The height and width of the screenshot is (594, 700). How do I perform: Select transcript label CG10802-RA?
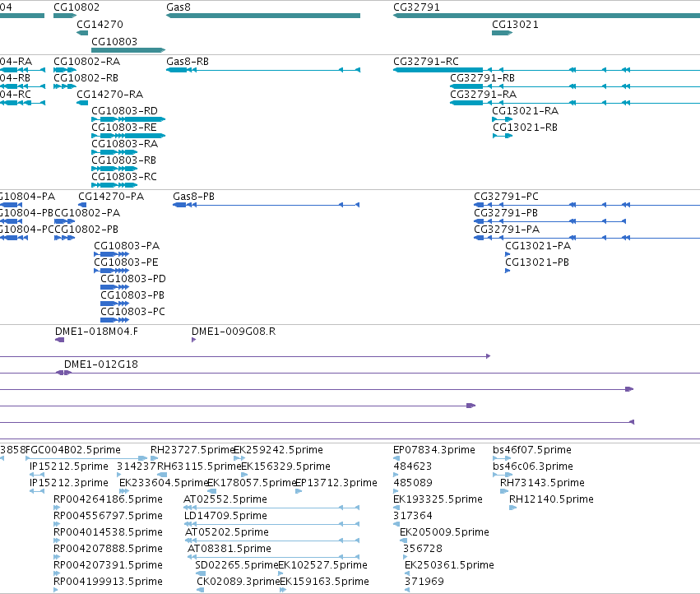(86, 61)
